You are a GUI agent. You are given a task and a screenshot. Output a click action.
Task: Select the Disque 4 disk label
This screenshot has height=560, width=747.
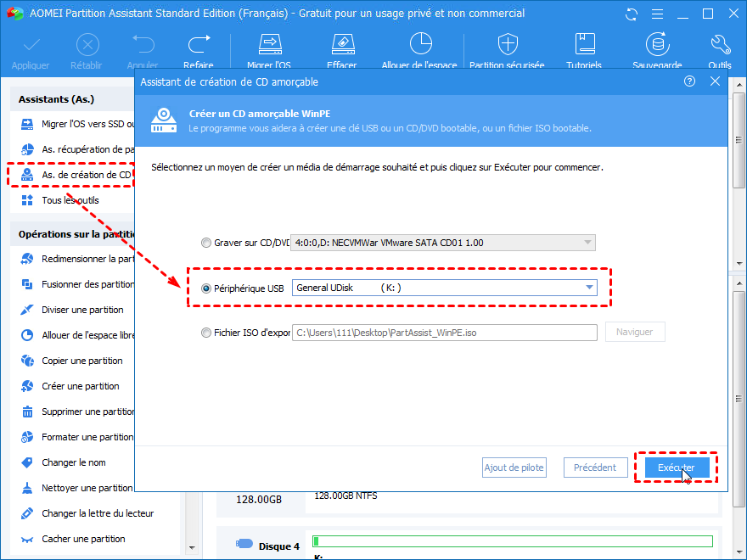click(x=278, y=546)
